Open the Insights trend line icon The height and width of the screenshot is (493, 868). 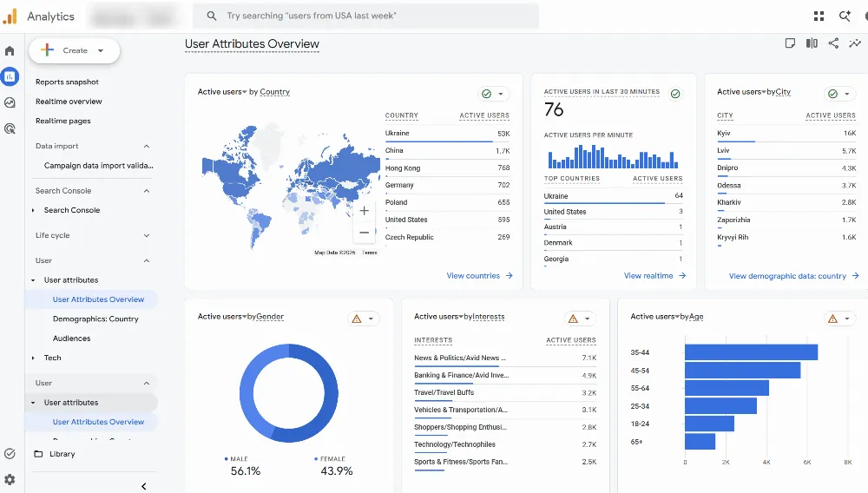point(855,43)
